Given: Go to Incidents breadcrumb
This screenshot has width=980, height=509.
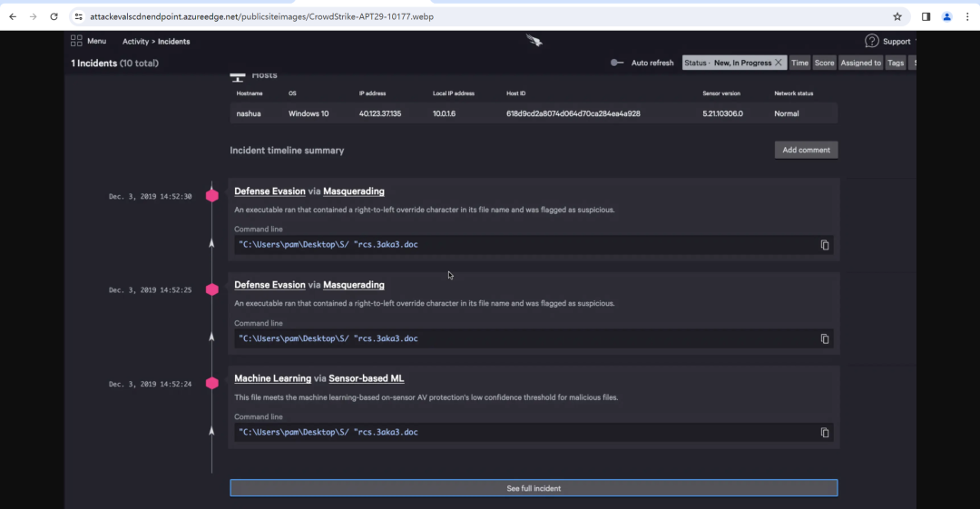Looking at the screenshot, I should click(x=173, y=41).
